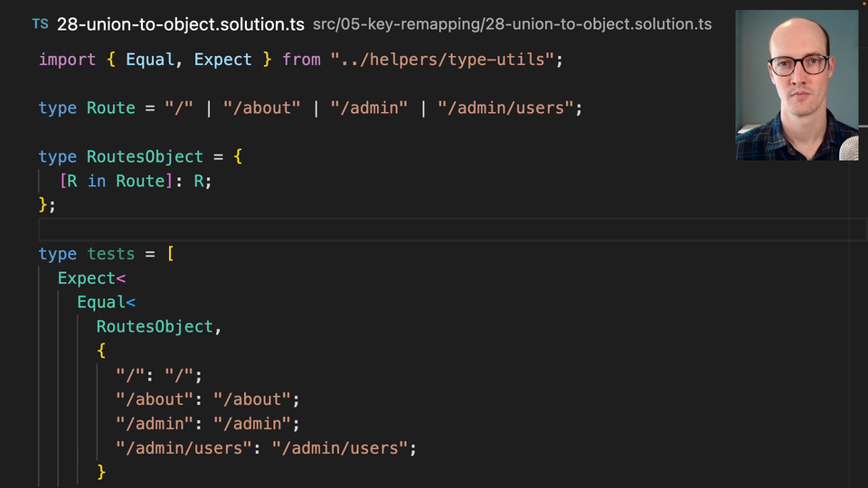
Task: Click the TS file icon in the tab
Action: point(40,24)
